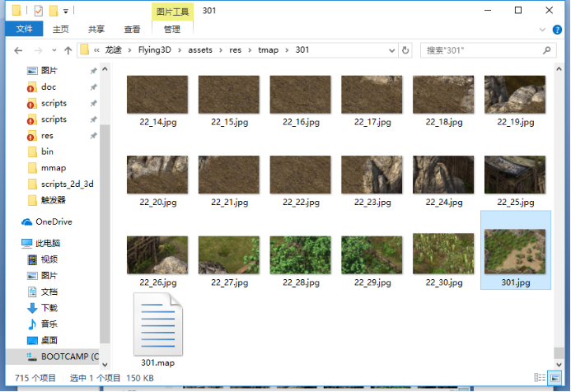Screen dimensions: 571x392
Task: Open 文档 under 此电脑
Action: (x=49, y=292)
